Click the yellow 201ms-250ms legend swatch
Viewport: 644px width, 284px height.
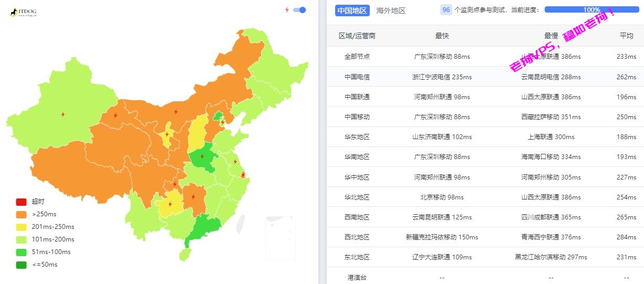[21, 227]
